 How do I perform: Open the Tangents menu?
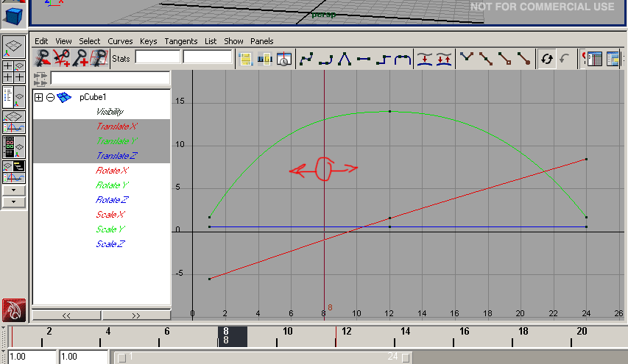180,41
